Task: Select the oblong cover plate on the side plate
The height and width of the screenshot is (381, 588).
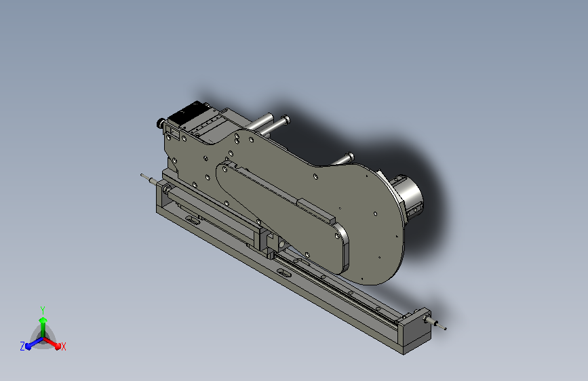Action: click(282, 216)
